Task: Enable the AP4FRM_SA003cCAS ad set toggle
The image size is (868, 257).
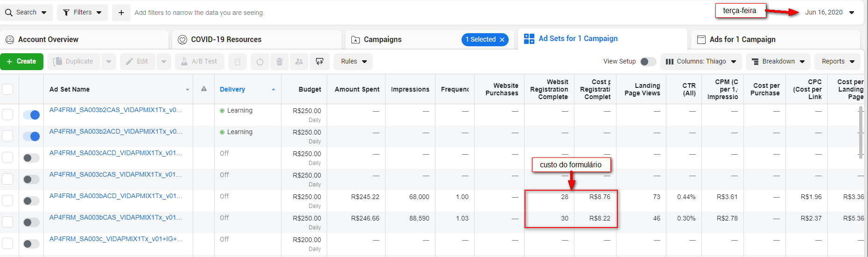Action: 31,179
